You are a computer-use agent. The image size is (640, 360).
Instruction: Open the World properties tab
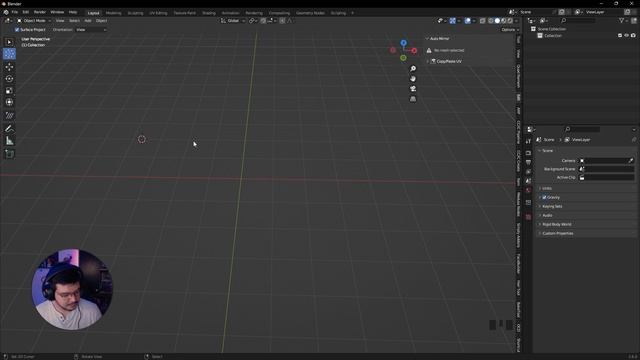click(528, 190)
